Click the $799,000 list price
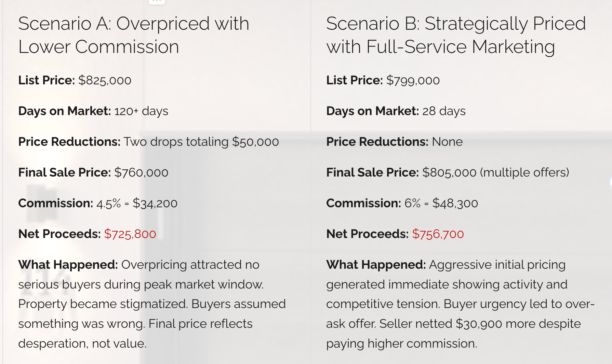Viewport: 612px width, 364px height. pos(413,80)
